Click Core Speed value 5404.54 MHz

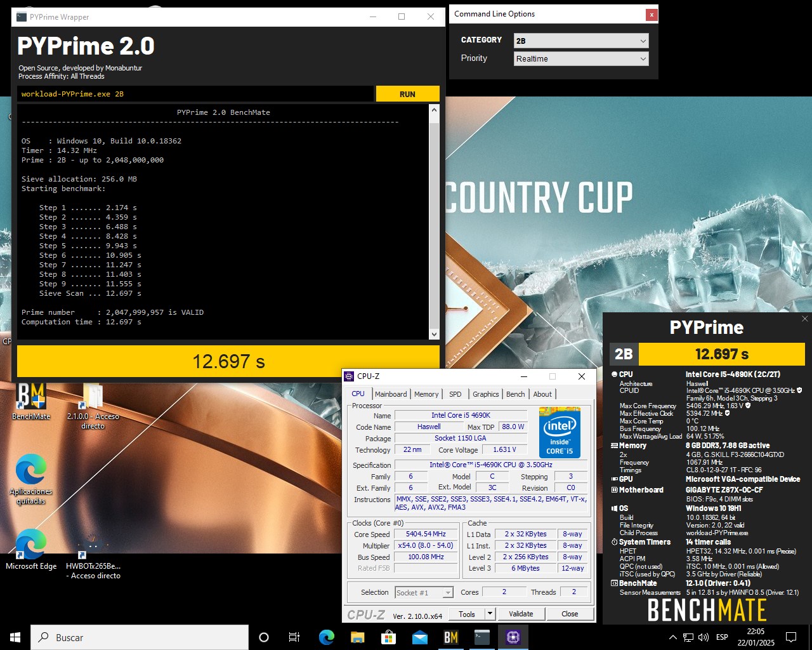coord(426,534)
